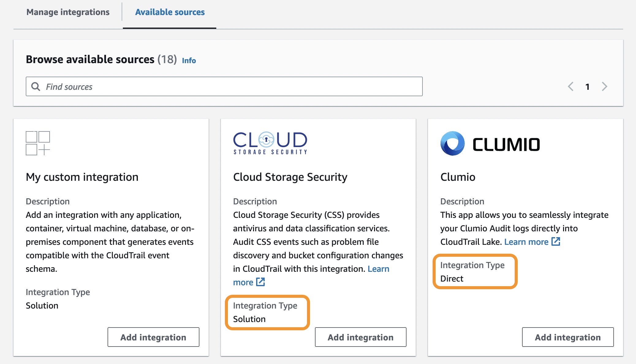Click external link icon after Clumio Learn more
Image resolution: width=636 pixels, height=364 pixels.
556,241
